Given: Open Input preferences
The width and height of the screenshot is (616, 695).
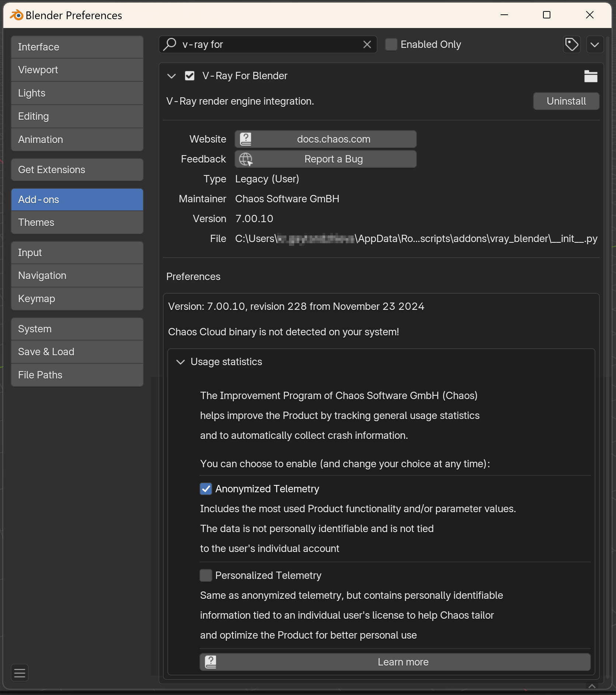Looking at the screenshot, I should [77, 253].
